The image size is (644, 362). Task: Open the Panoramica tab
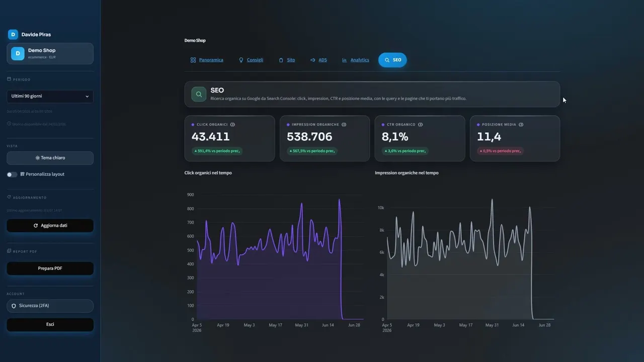(x=207, y=60)
